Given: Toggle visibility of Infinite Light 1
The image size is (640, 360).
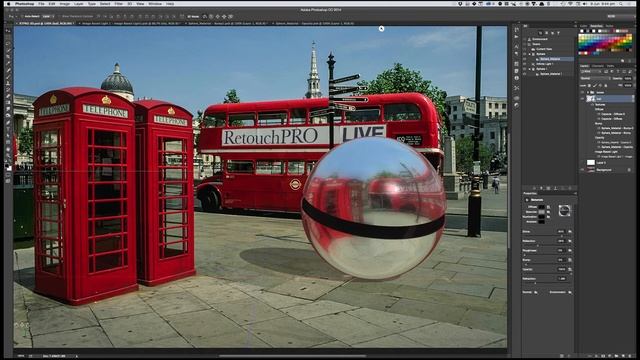Looking at the screenshot, I should tap(524, 64).
